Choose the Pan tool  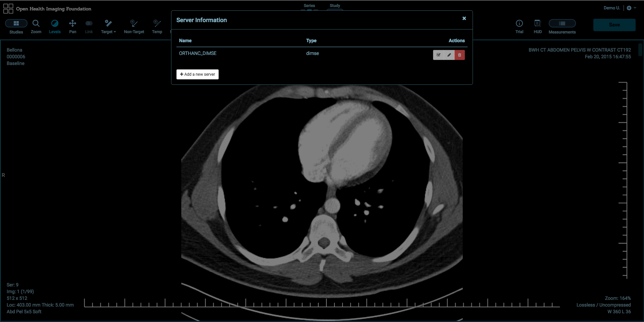coord(72,26)
